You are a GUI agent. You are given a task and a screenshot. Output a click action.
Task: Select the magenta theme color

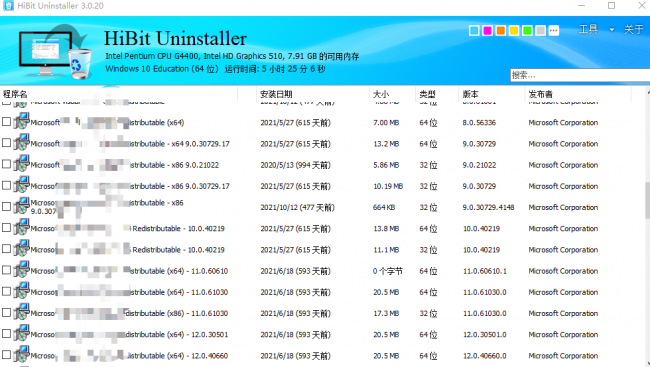[x=488, y=30]
